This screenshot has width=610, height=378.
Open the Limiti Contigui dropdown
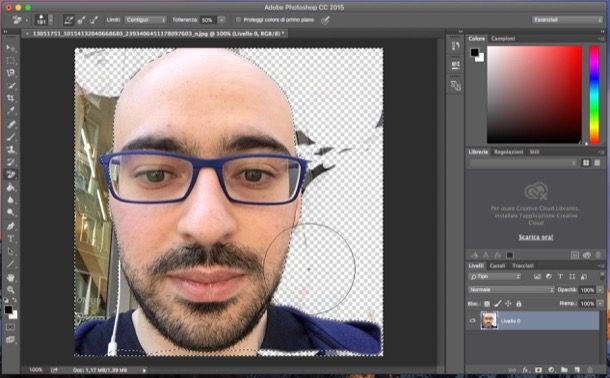click(x=145, y=20)
